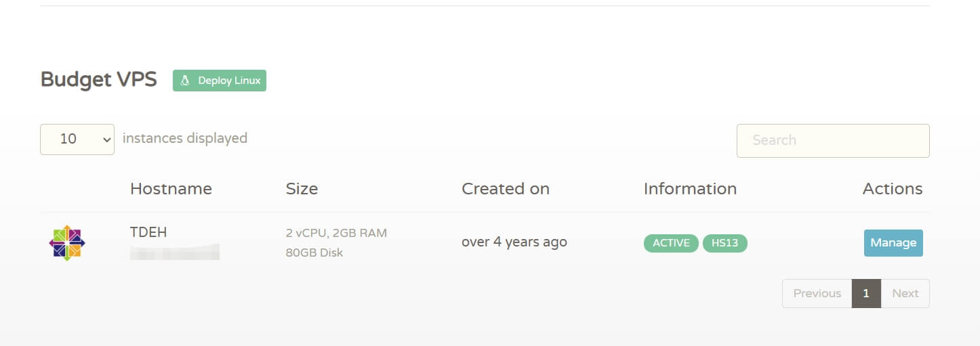
Task: Click the Created on column header
Action: [x=506, y=189]
